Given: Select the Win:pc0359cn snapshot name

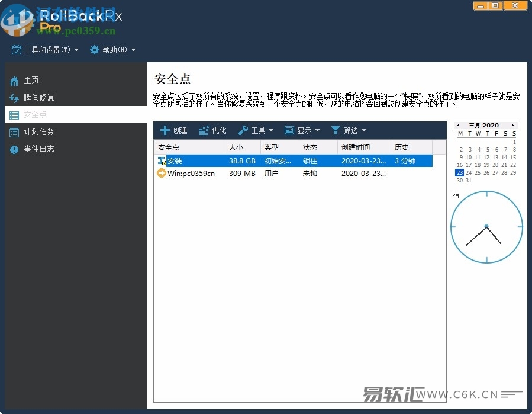Looking at the screenshot, I should [191, 173].
